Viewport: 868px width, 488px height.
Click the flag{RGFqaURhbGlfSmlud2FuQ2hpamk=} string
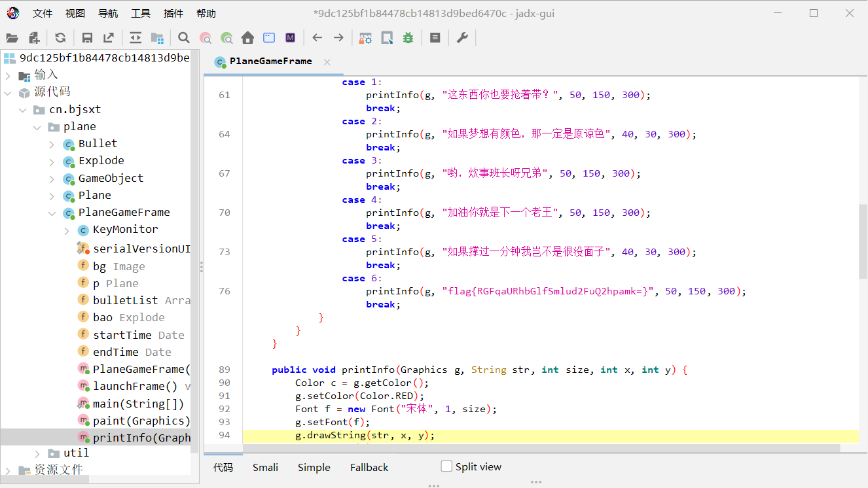549,291
